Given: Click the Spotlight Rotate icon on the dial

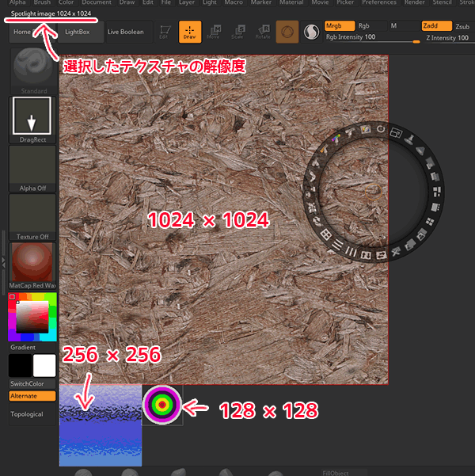Looking at the screenshot, I should click(x=381, y=128).
